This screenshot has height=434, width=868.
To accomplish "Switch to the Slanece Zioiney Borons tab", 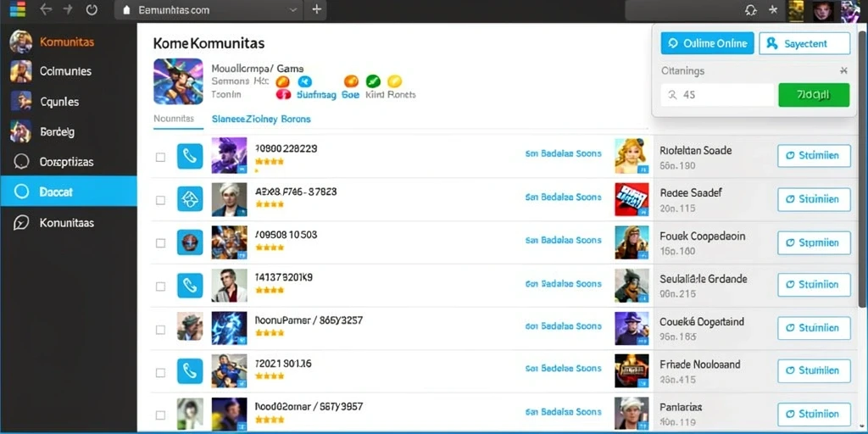I will (261, 119).
